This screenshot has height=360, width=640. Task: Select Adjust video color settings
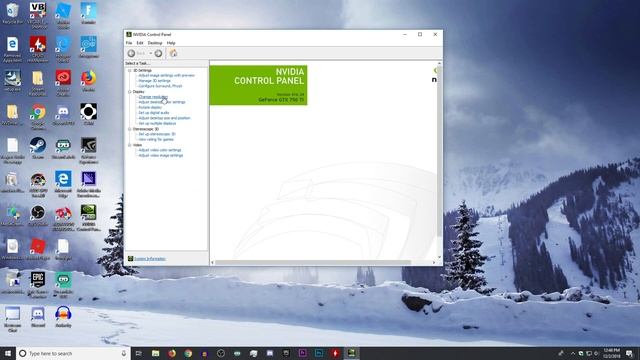click(x=160, y=150)
